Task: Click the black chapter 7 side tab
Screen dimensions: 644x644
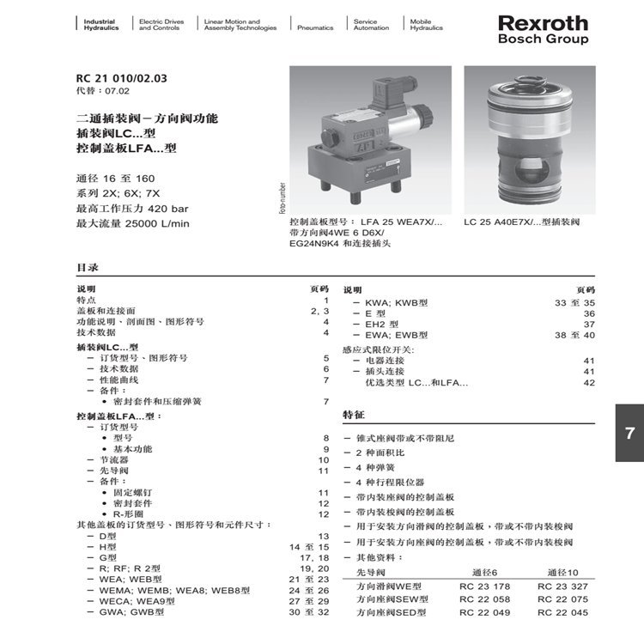Action: coord(629,434)
